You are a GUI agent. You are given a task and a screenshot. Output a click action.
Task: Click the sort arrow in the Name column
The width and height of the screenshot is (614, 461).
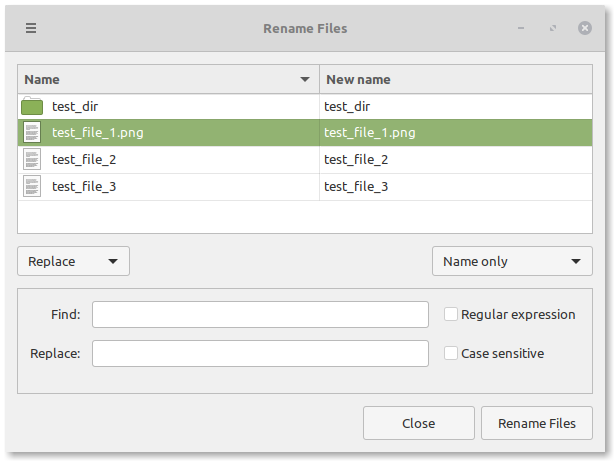pyautogui.click(x=305, y=79)
